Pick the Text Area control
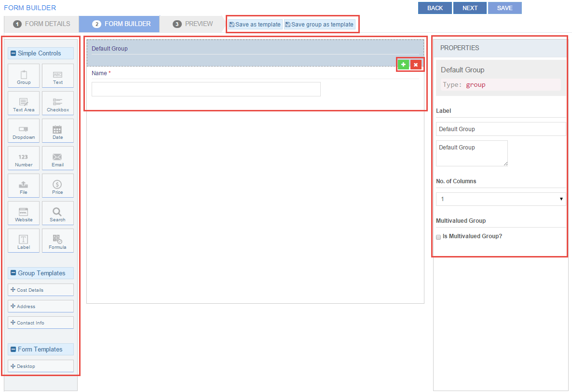 click(24, 104)
